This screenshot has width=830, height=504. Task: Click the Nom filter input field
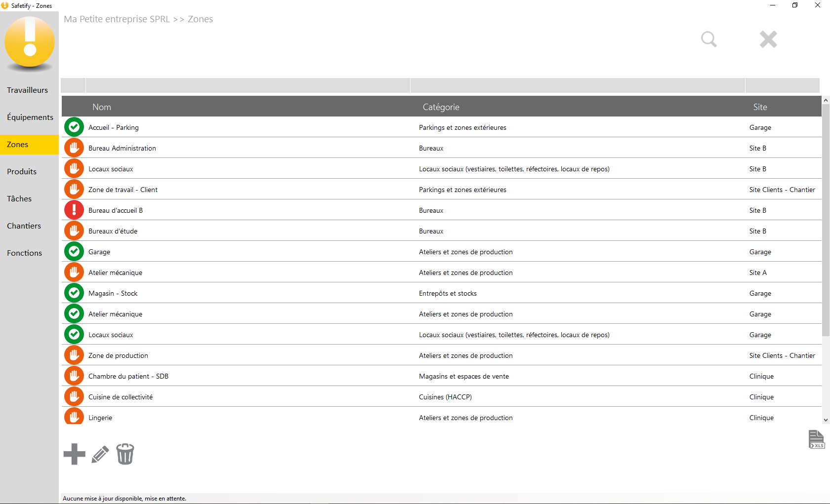pos(248,85)
